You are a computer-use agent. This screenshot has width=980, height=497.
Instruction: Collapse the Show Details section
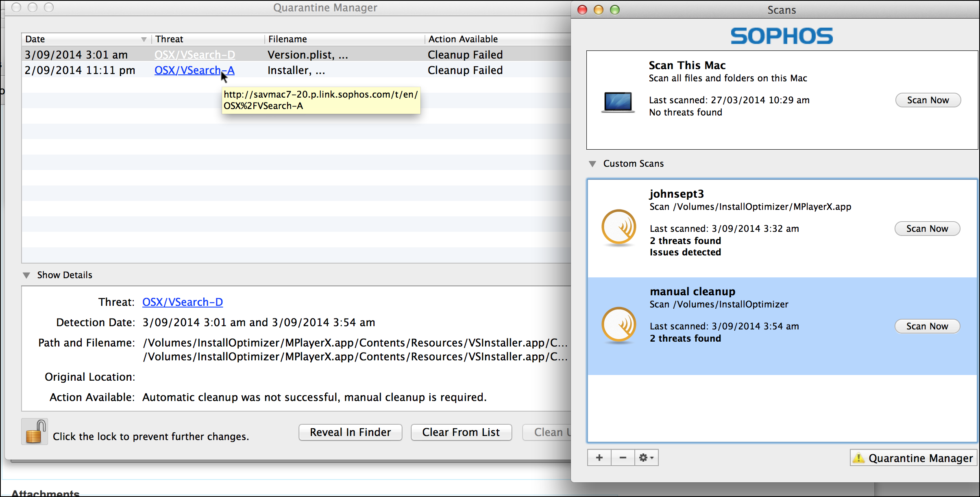click(x=26, y=275)
